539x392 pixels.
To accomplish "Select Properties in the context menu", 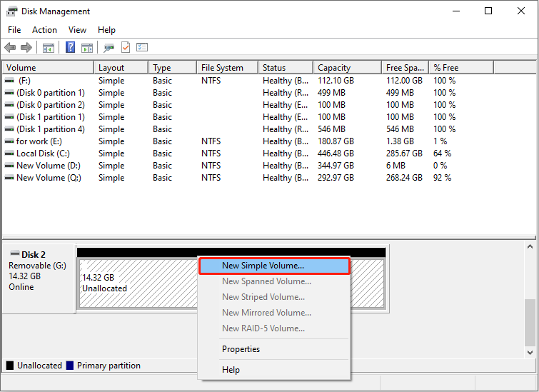I will [x=274, y=349].
